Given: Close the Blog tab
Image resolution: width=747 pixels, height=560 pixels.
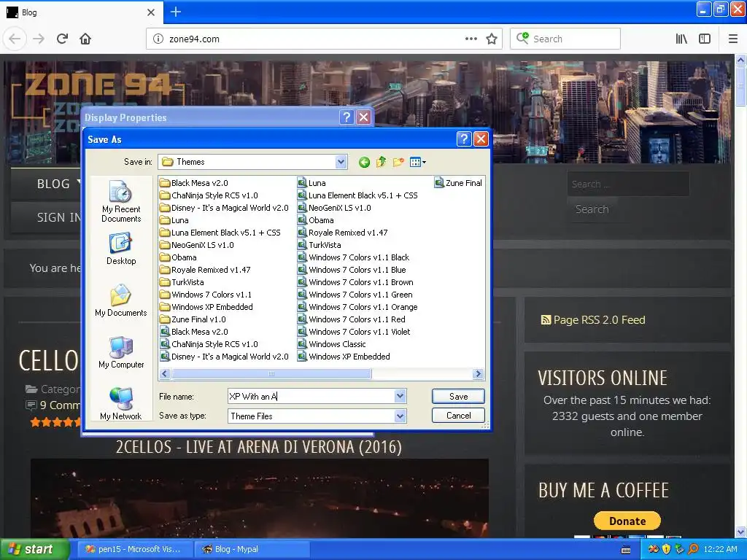Looking at the screenshot, I should coord(151,12).
